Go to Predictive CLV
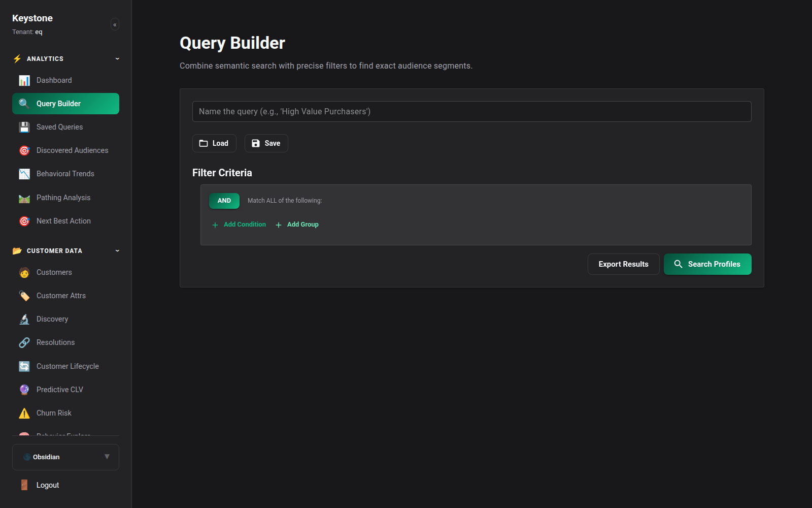 point(65,390)
